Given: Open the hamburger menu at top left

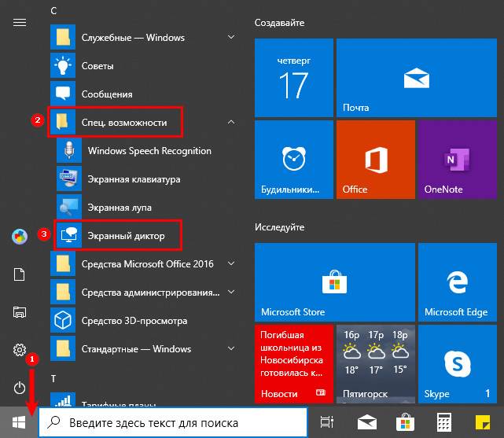Looking at the screenshot, I should click(20, 22).
